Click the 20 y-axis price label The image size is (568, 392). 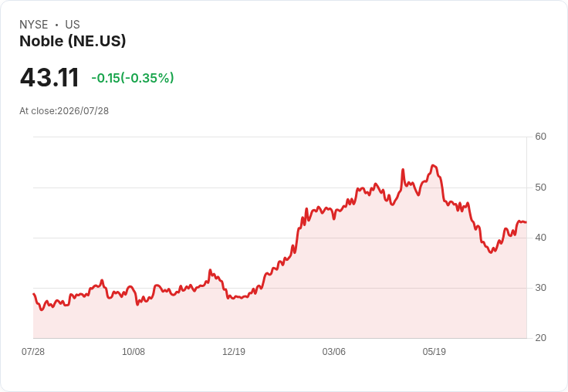(x=540, y=338)
